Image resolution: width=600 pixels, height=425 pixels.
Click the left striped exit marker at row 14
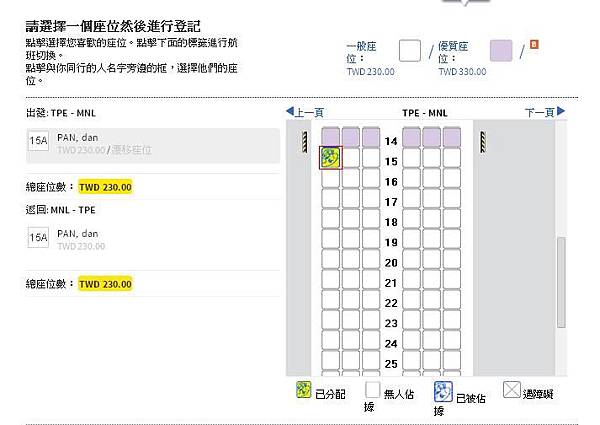[x=305, y=142]
